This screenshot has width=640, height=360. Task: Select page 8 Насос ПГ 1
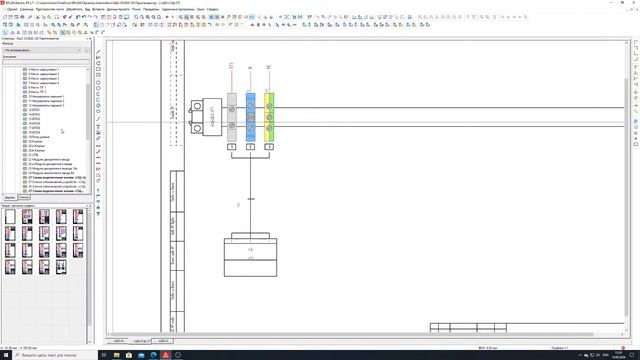tap(37, 87)
